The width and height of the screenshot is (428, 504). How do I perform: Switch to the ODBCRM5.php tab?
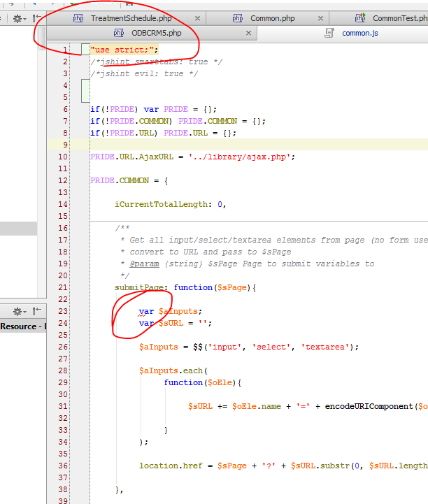156,33
